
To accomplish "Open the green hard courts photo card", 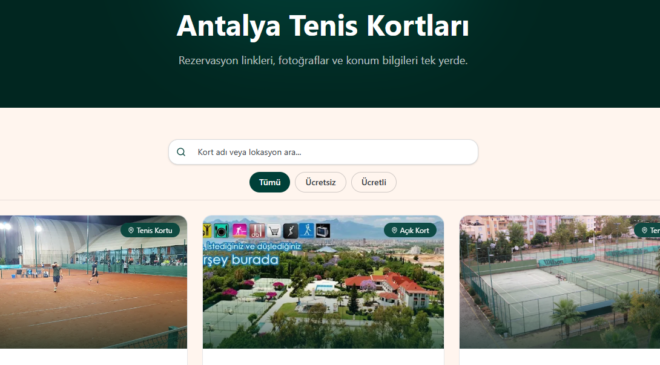I will [x=560, y=282].
